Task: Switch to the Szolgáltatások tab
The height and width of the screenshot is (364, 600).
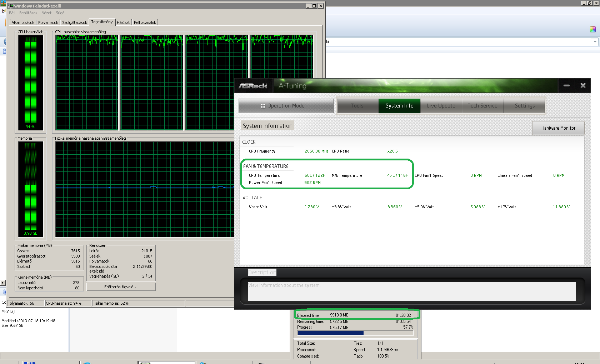Action: click(75, 23)
